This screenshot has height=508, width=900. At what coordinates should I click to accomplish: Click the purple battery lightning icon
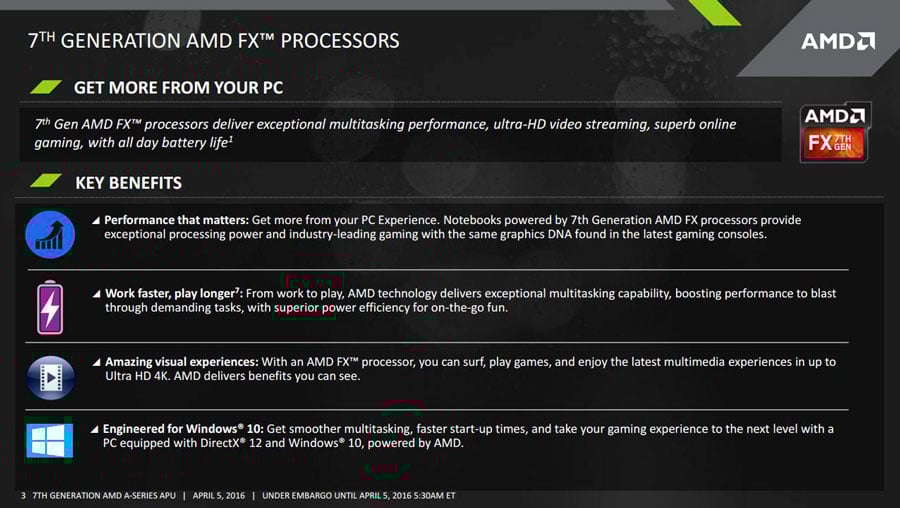pos(50,308)
